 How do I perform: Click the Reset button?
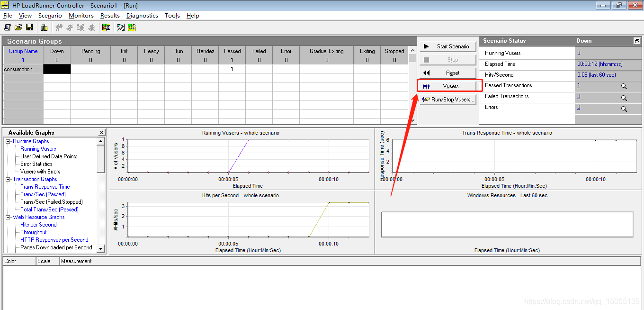(x=447, y=73)
